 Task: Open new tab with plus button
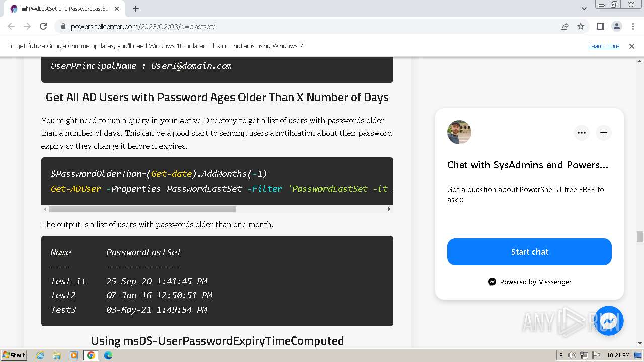(136, 9)
